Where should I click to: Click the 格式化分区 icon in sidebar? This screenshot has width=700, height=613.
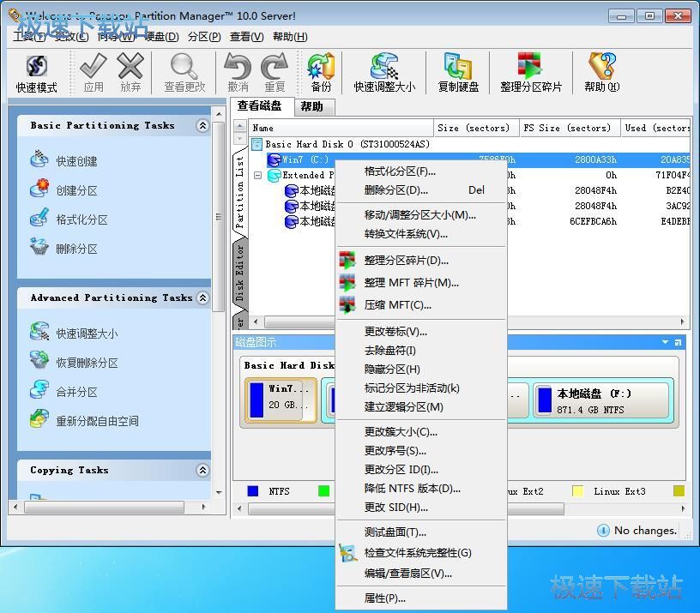coord(39,218)
